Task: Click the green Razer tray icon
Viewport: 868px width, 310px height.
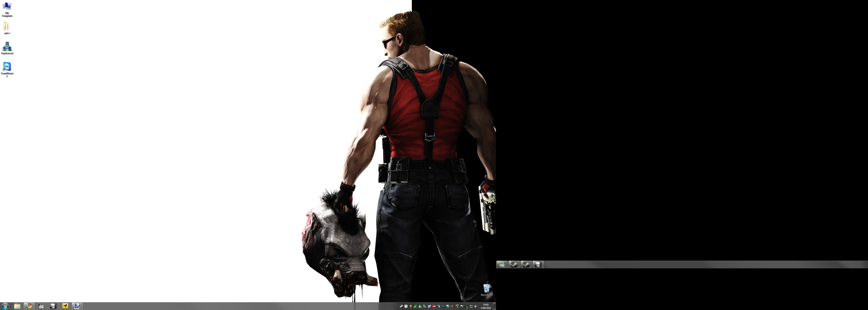Action: 467,306
